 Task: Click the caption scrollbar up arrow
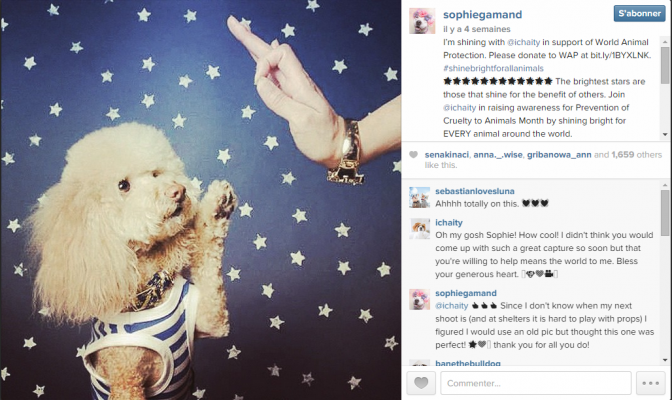pyautogui.click(x=665, y=42)
